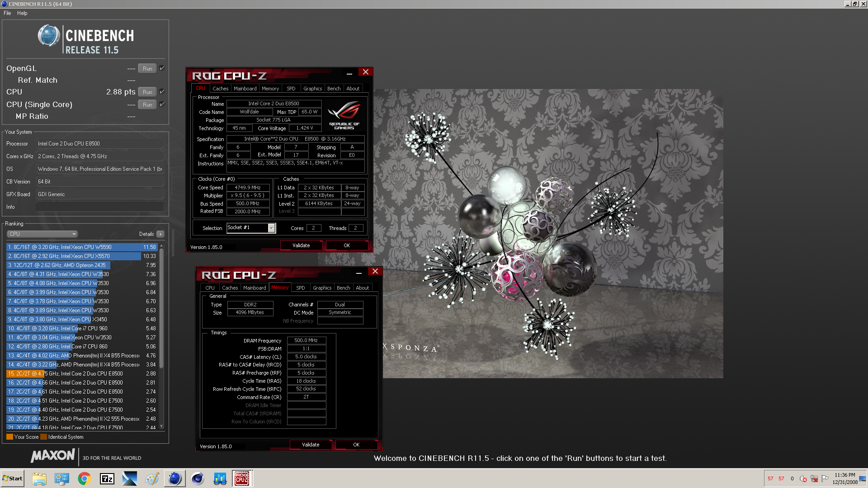Open the CPU ranking category dropdown
This screenshot has height=488, width=868.
[42, 234]
